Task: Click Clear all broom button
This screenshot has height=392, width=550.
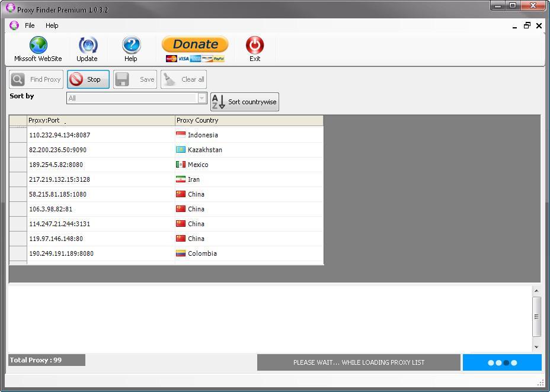Action: [184, 79]
